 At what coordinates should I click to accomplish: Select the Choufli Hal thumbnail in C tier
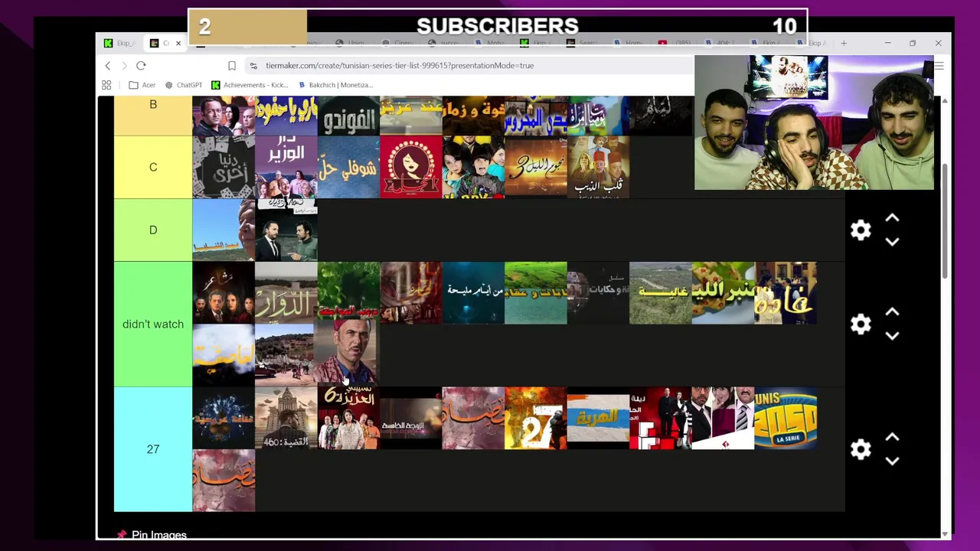pyautogui.click(x=348, y=168)
